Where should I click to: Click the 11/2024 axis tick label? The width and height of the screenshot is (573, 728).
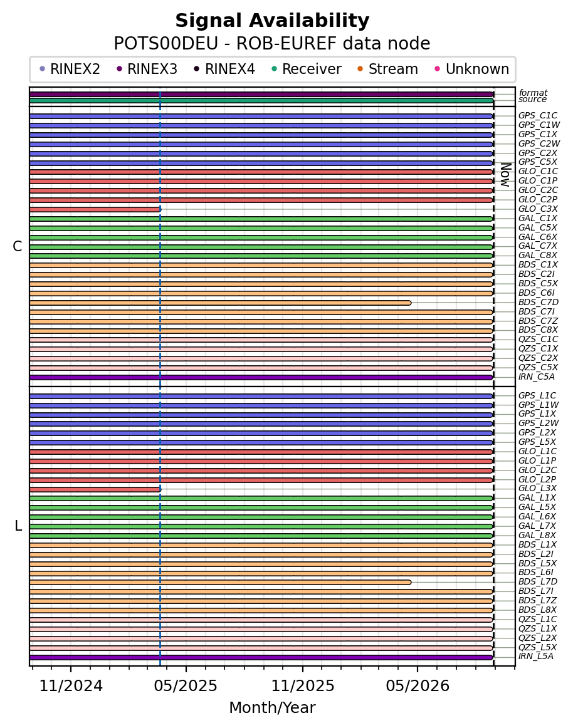pyautogui.click(x=71, y=686)
